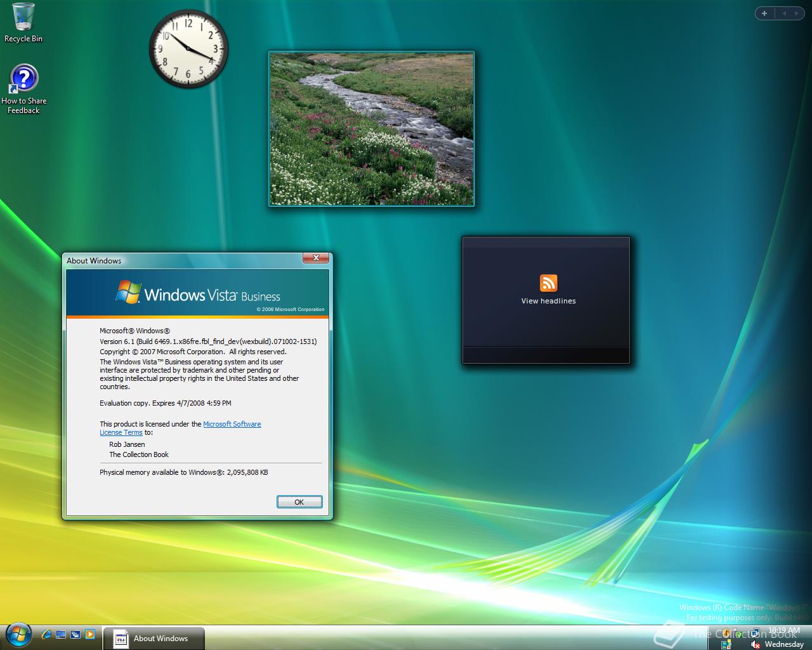
Task: Open the License Terms link
Action: coord(121,432)
